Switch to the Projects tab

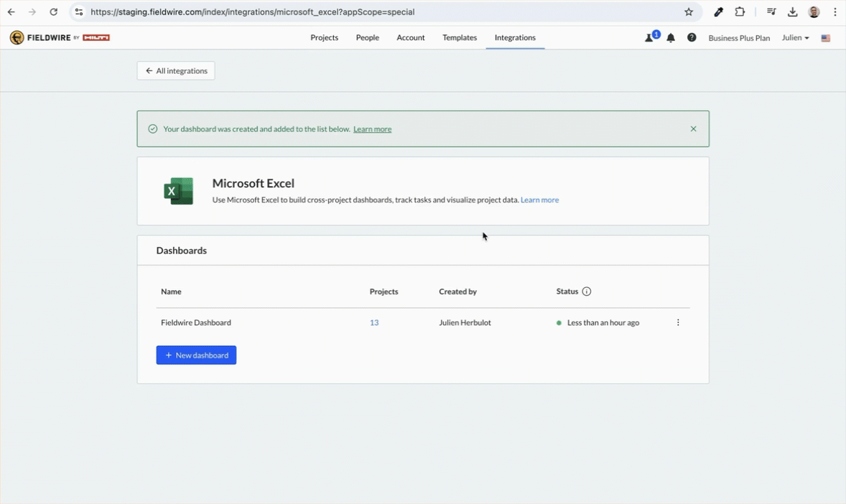point(324,37)
